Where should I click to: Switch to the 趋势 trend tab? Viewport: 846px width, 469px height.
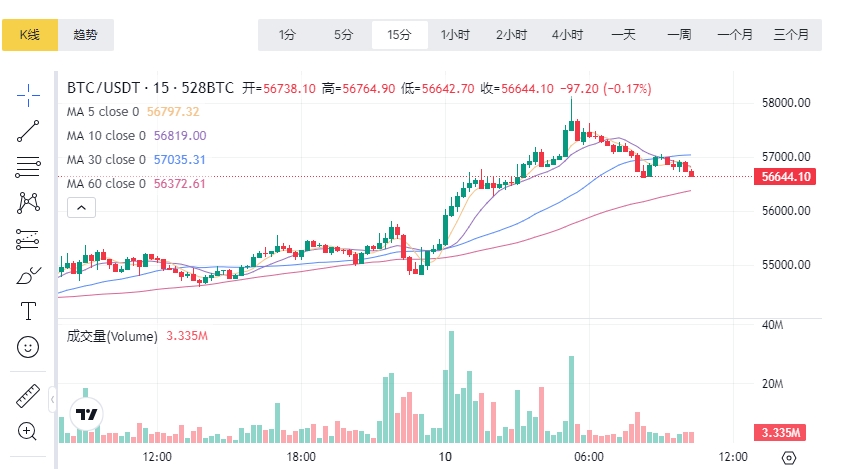pyautogui.click(x=86, y=35)
